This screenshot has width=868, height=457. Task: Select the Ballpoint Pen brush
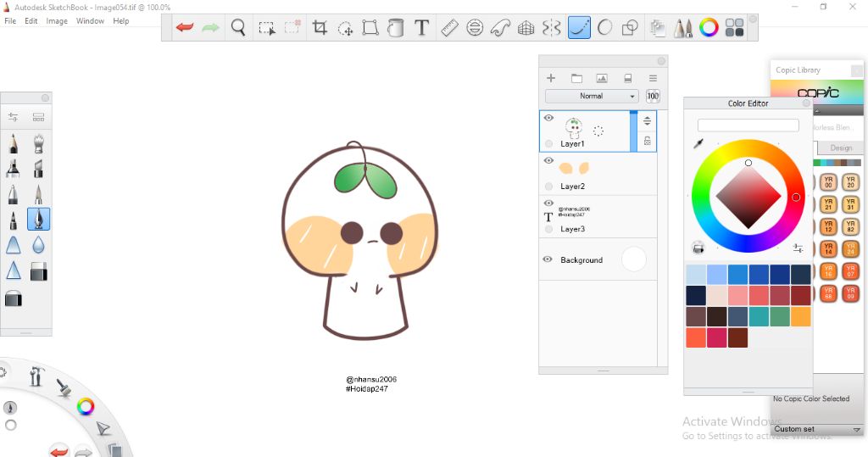14,194
